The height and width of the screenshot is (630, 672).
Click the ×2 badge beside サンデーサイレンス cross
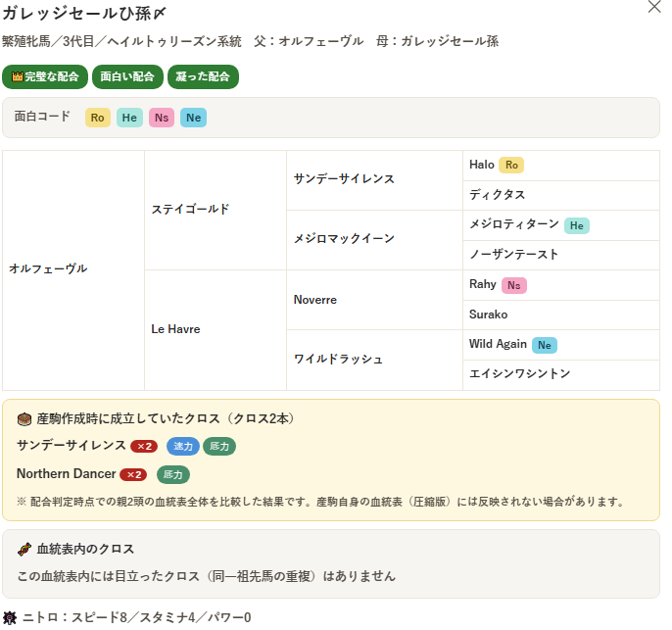(144, 446)
